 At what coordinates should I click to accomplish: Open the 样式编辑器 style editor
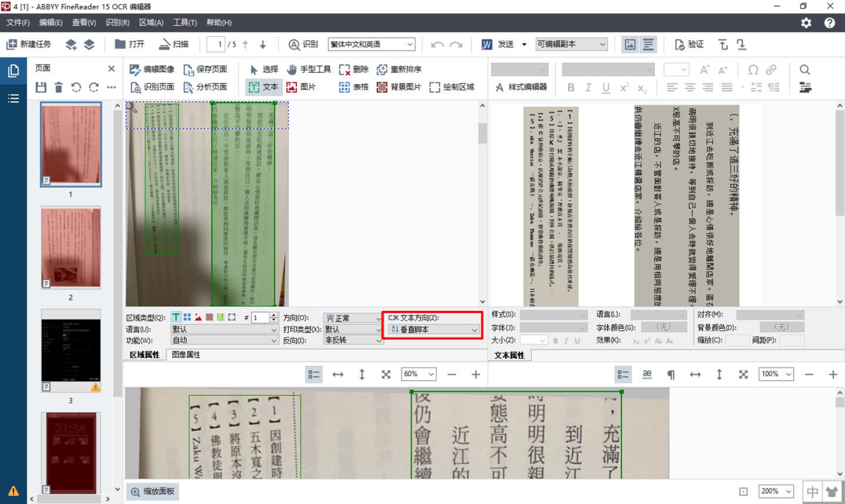[x=521, y=87]
